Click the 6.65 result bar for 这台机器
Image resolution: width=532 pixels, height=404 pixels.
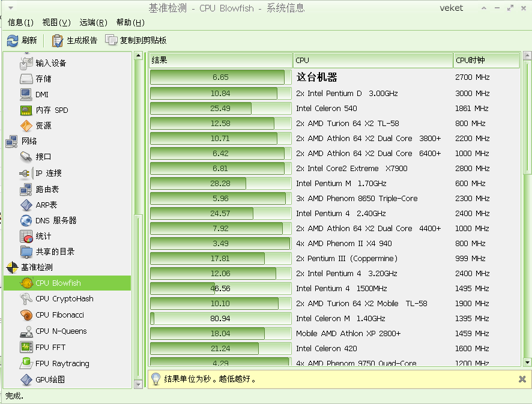[x=220, y=77]
